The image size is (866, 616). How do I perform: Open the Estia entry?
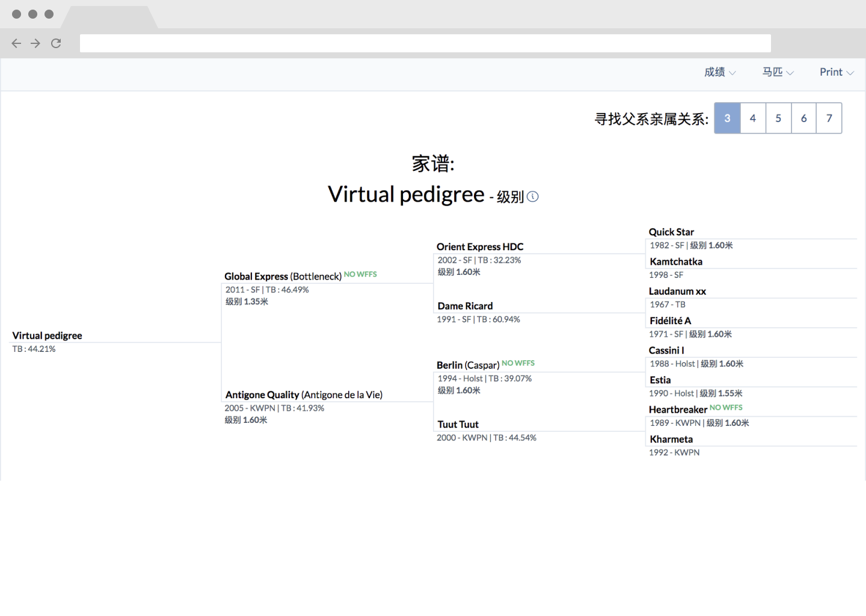(x=660, y=380)
